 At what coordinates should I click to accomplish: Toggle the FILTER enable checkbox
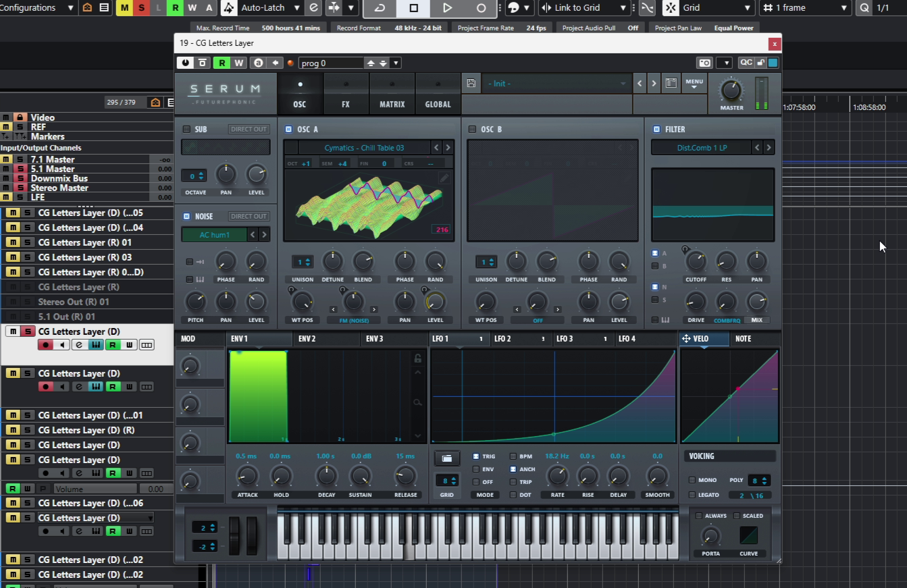pyautogui.click(x=656, y=129)
